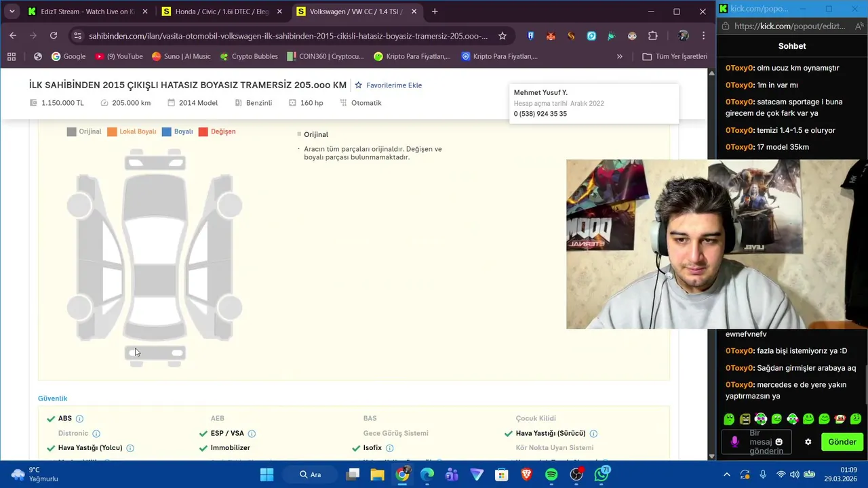
Task: Click the info icon next to ABS
Action: 79,419
